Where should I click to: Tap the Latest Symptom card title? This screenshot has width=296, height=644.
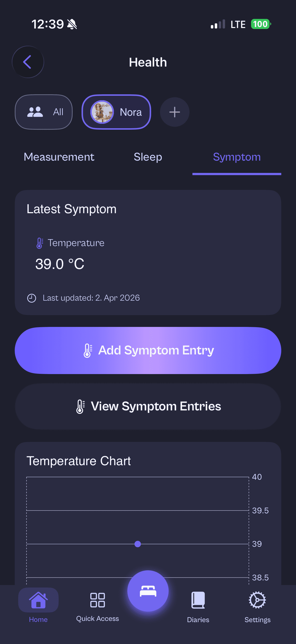pyautogui.click(x=71, y=209)
